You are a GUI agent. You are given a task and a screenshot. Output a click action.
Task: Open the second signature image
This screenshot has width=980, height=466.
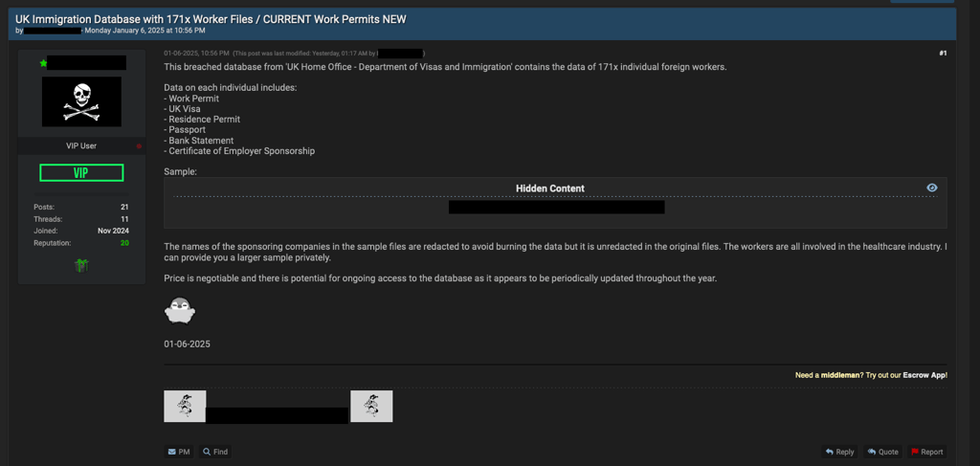coord(371,406)
